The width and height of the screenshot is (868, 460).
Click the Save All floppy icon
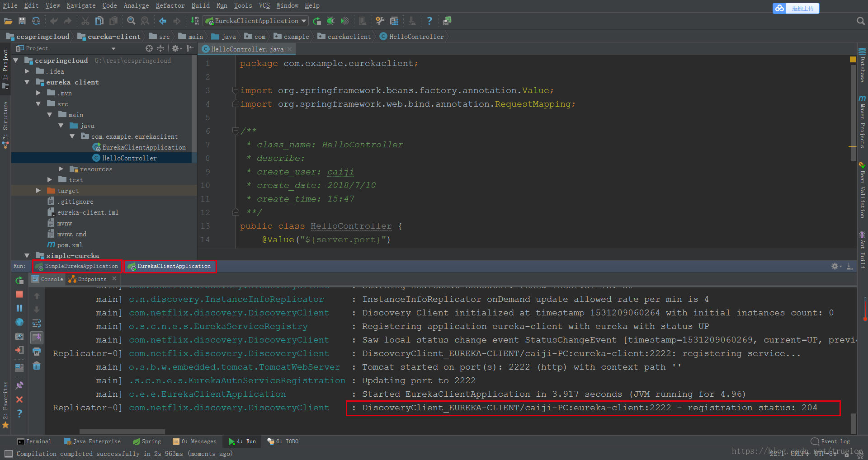pyautogui.click(x=22, y=21)
